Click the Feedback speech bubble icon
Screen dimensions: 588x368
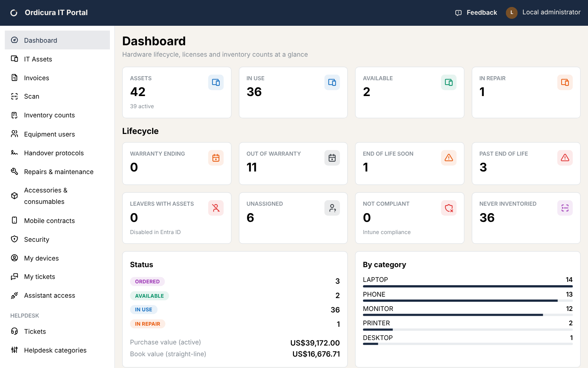pos(458,13)
